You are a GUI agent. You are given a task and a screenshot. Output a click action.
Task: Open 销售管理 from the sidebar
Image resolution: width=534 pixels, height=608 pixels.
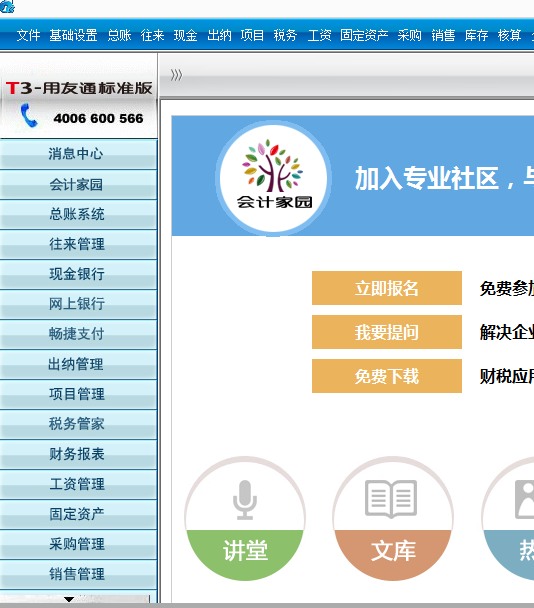click(78, 574)
